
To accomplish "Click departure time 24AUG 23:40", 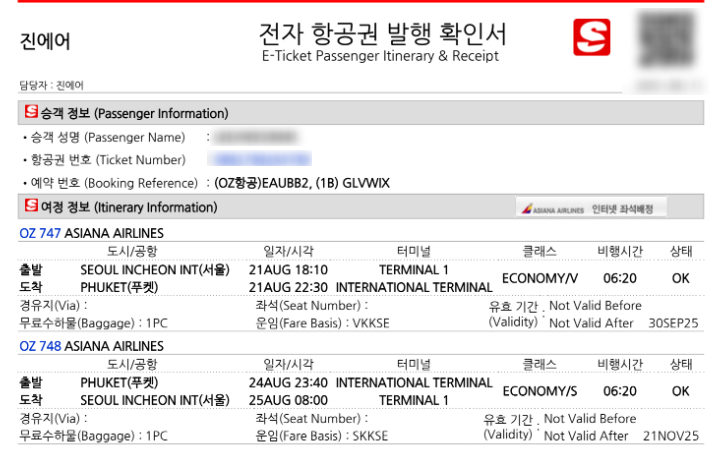I will click(x=288, y=382).
